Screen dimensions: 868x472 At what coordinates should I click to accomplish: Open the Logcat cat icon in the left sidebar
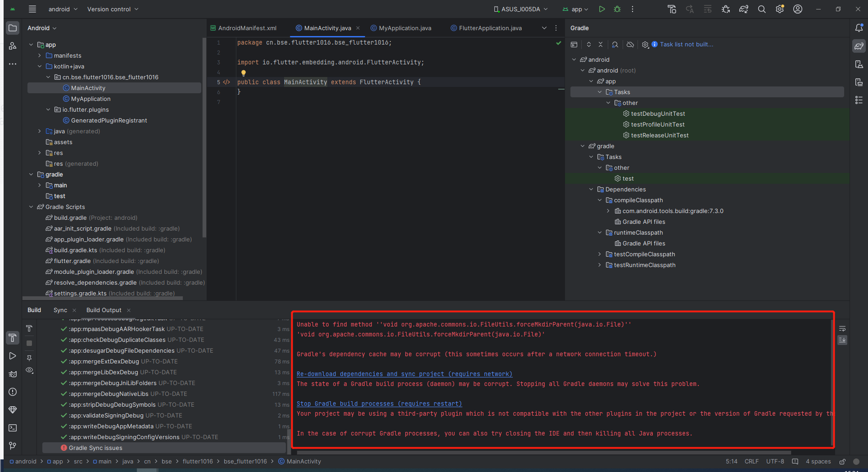(13, 374)
